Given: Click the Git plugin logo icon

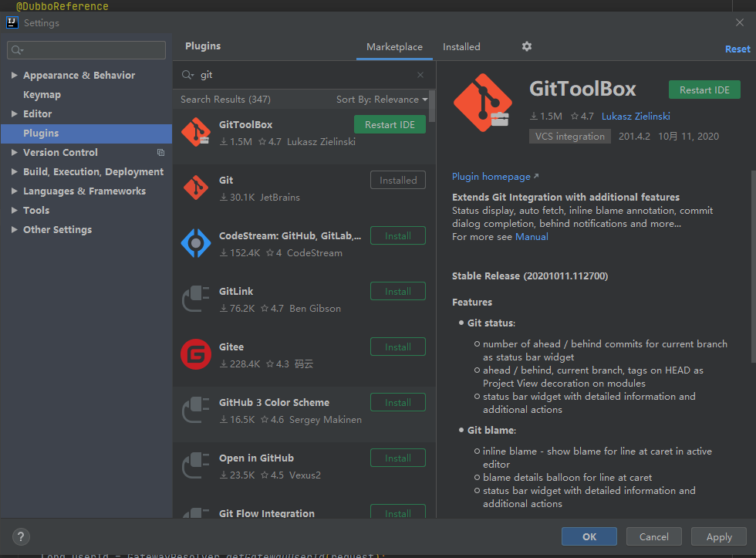Looking at the screenshot, I should pyautogui.click(x=196, y=188).
